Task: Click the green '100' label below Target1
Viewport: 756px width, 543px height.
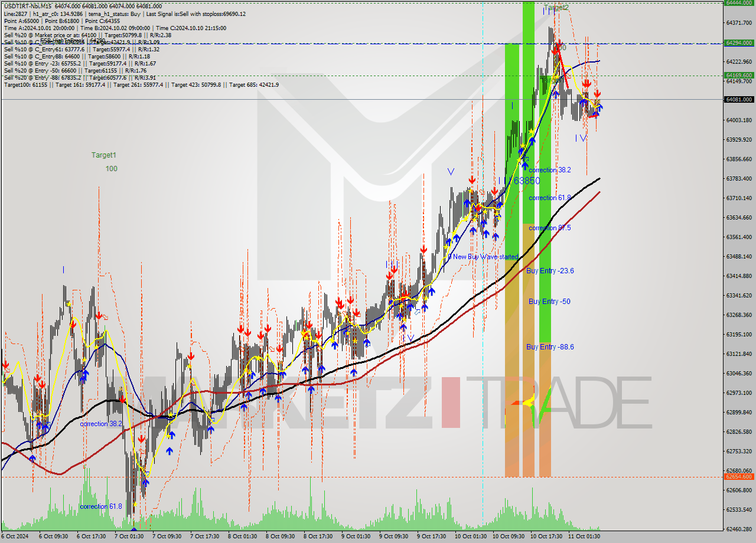Action: tap(111, 168)
